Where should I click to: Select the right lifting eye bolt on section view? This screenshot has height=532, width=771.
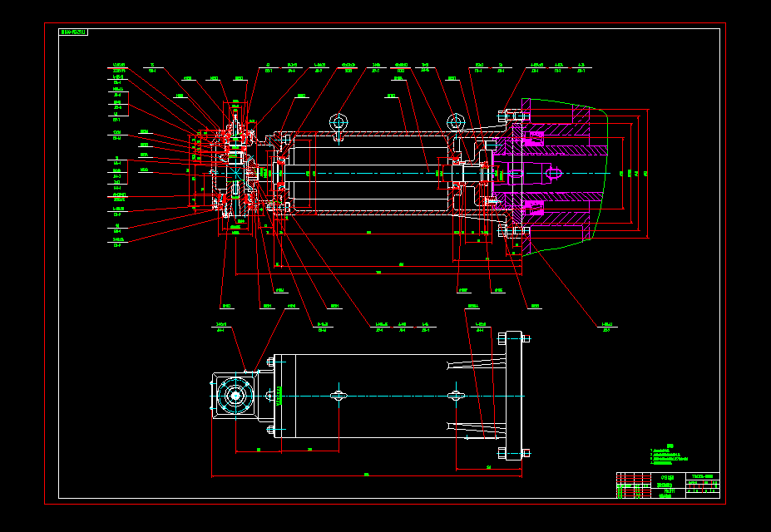click(x=456, y=123)
